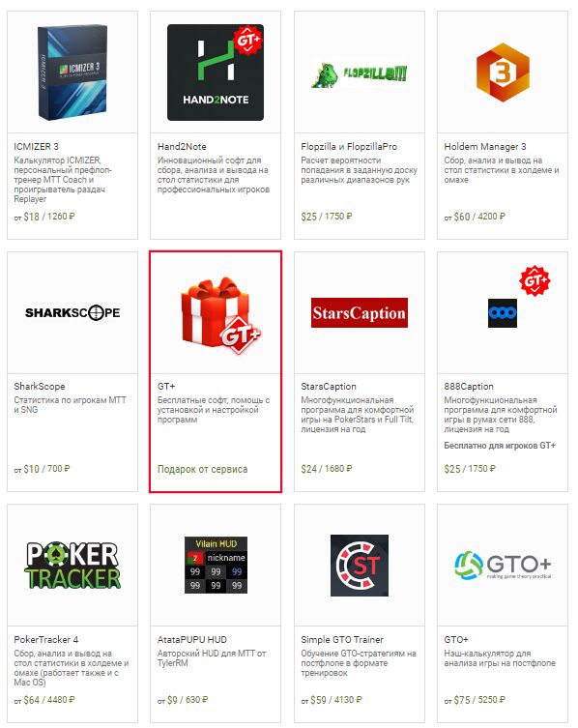Open the GT+ red gift box image
The image size is (578, 728).
(x=220, y=315)
